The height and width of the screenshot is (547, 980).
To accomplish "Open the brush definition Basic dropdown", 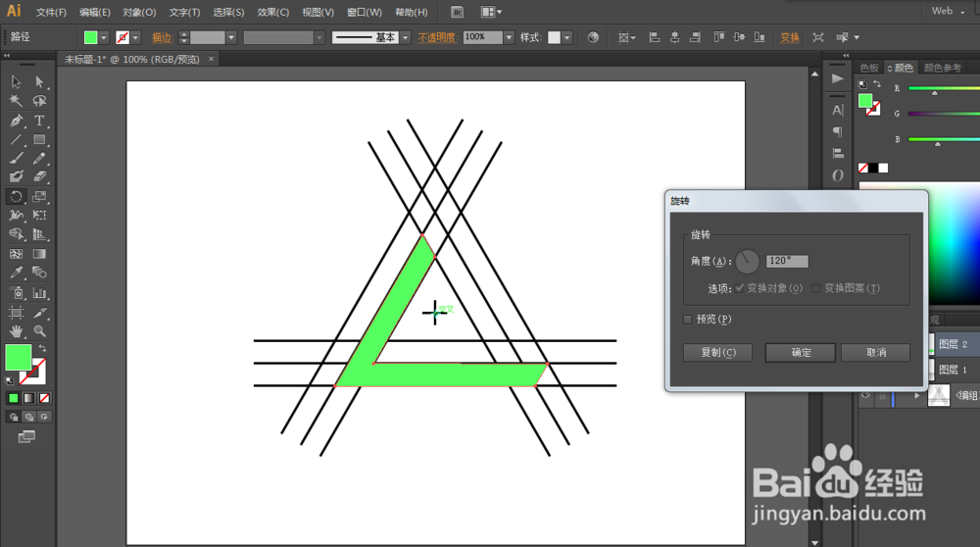I will [405, 37].
